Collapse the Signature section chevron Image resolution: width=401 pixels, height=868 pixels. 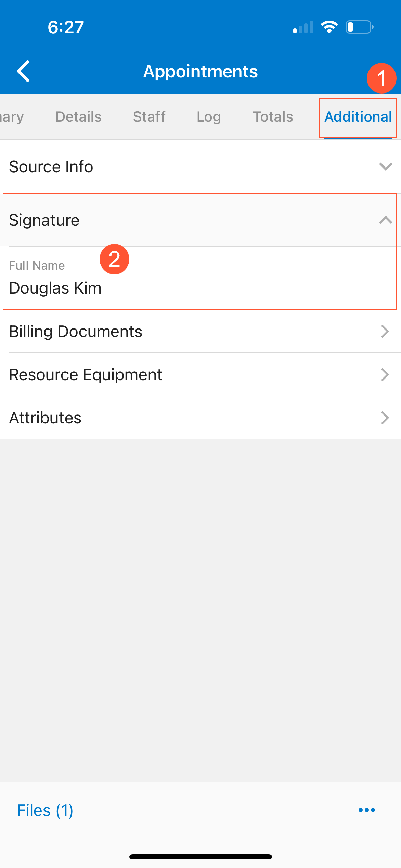tap(385, 220)
